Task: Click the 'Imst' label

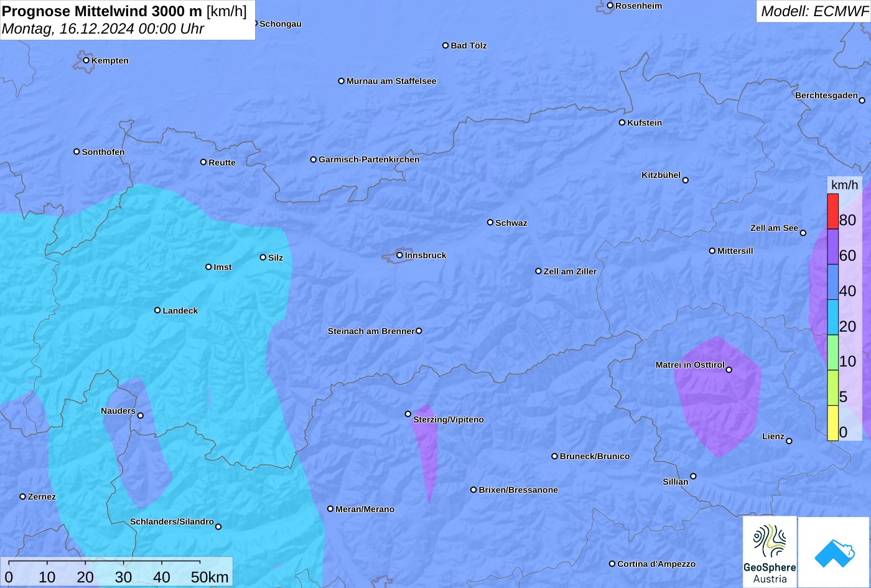Action: click(x=223, y=267)
